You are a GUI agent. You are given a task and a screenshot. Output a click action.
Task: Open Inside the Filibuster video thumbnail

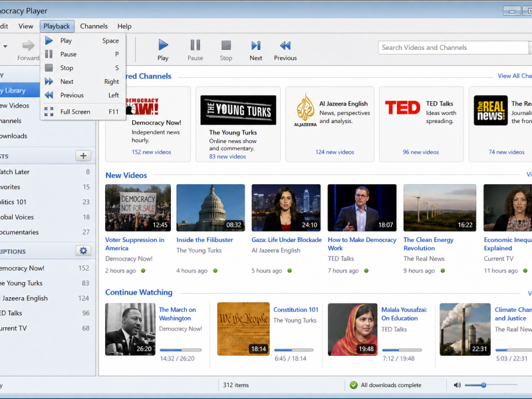click(x=211, y=207)
